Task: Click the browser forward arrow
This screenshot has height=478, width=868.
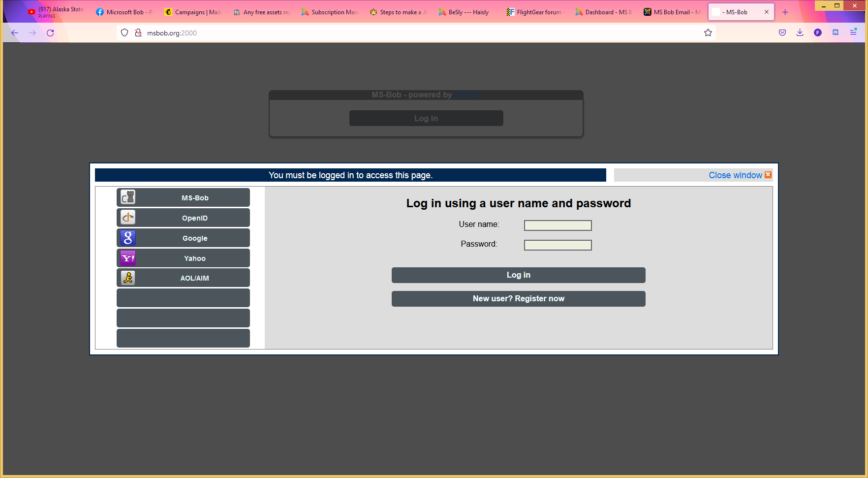Action: [x=32, y=33]
